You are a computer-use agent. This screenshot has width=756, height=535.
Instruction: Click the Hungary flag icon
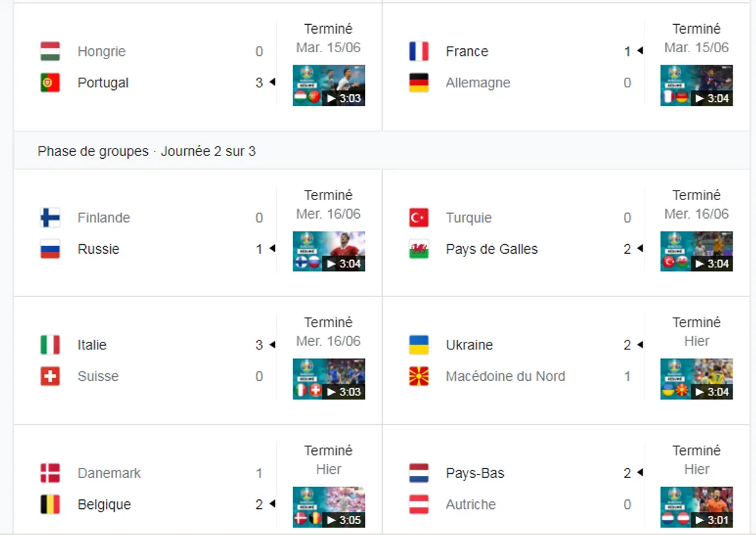click(50, 52)
